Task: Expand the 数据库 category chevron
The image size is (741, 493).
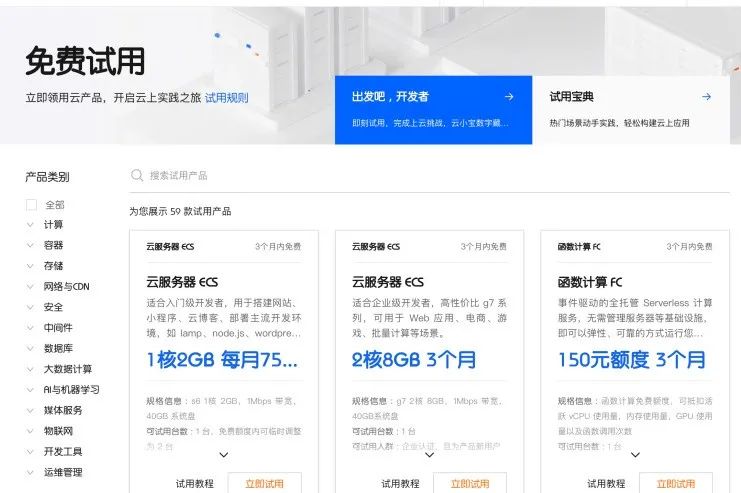Action: tap(30, 348)
